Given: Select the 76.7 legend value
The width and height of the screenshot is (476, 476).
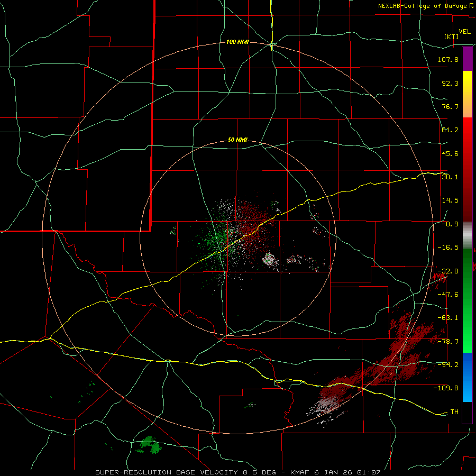Looking at the screenshot, I should pos(450,106).
